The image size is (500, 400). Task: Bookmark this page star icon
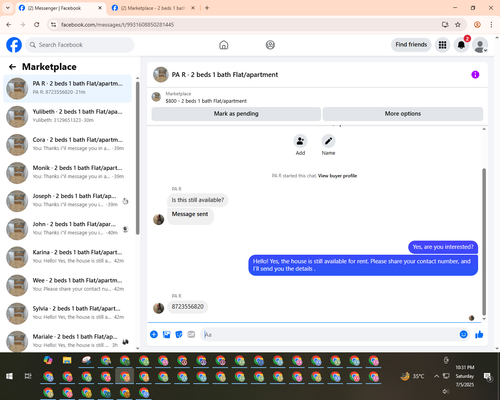[458, 25]
